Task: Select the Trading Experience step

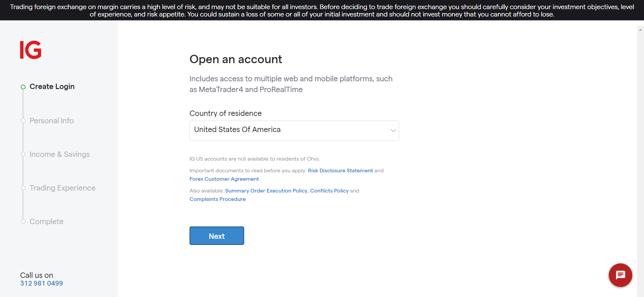Action: click(x=62, y=188)
